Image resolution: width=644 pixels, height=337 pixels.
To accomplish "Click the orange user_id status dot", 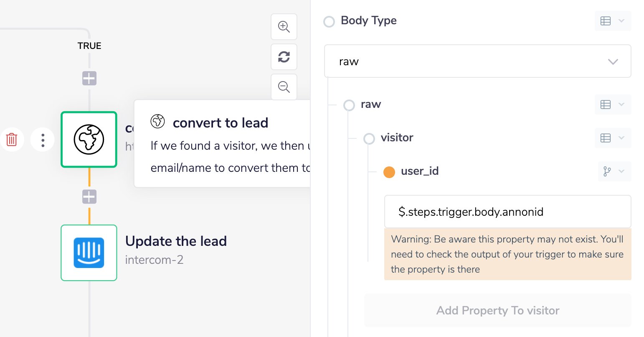I will pos(389,172).
